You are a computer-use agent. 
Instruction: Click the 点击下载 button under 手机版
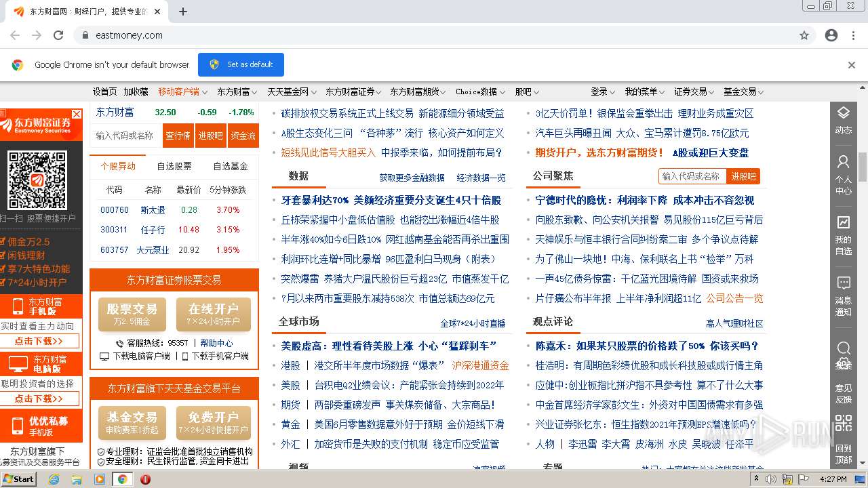tap(39, 341)
